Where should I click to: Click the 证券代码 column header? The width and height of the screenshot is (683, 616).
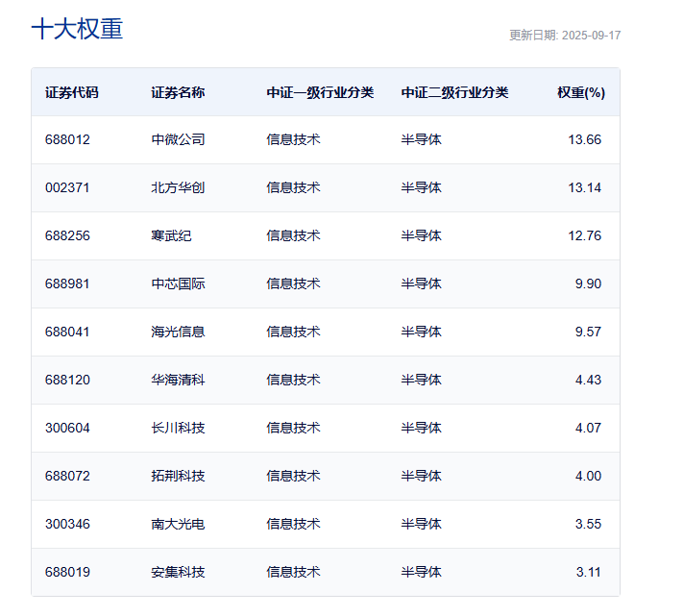pyautogui.click(x=72, y=93)
